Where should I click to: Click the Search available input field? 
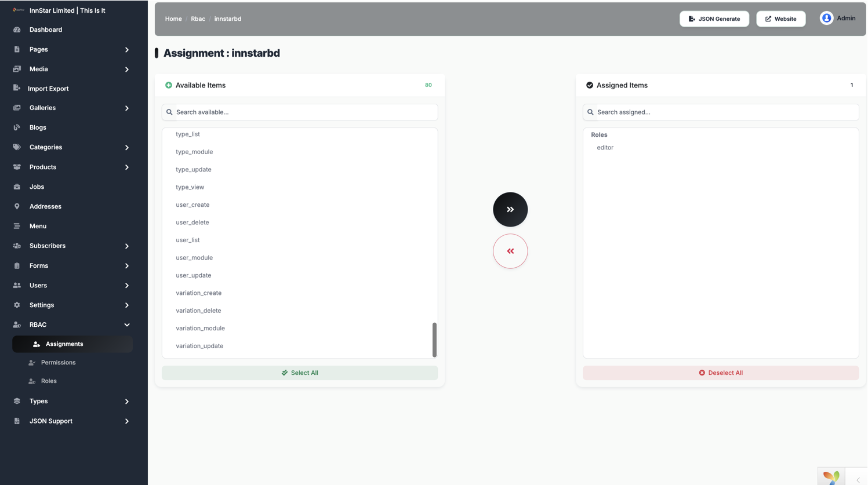coord(300,112)
